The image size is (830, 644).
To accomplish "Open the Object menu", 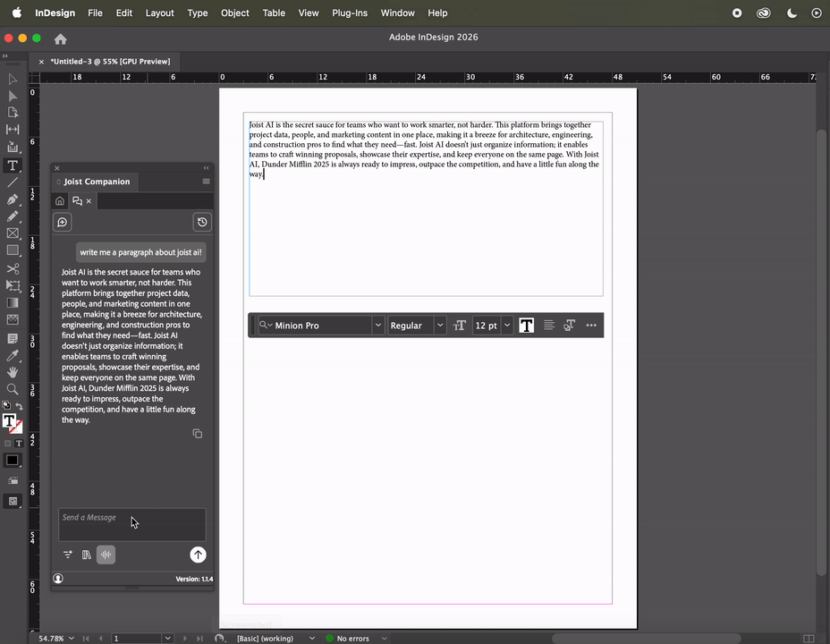I will (x=235, y=13).
